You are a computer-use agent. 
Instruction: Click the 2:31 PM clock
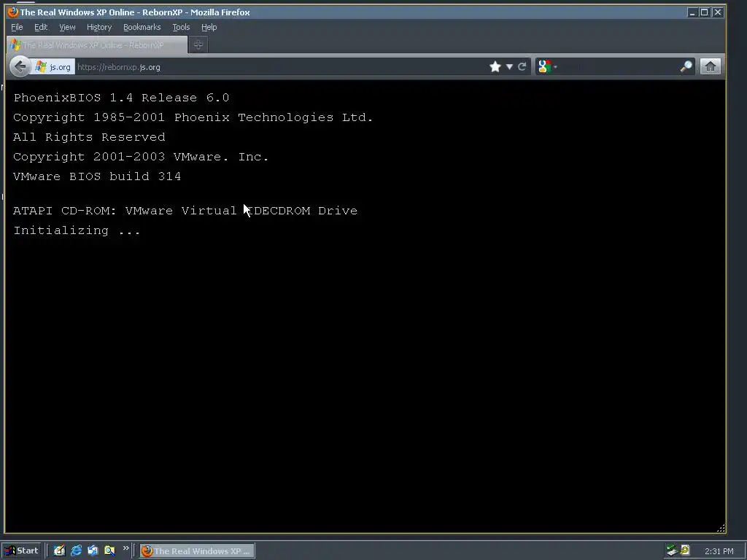pyautogui.click(x=719, y=551)
